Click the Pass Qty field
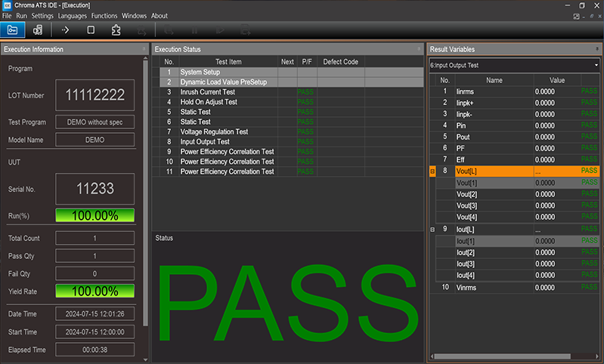Screen dimensions: 604x364 coord(94,256)
